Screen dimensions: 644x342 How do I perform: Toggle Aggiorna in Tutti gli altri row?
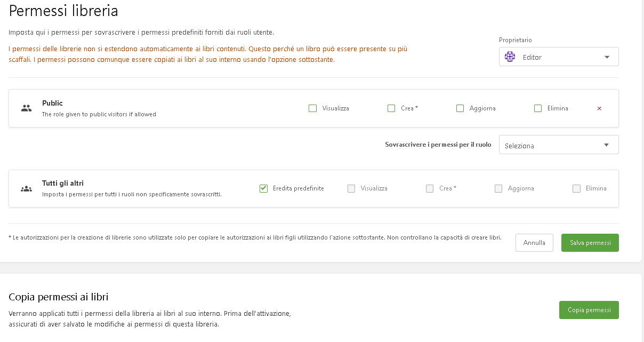click(x=498, y=188)
